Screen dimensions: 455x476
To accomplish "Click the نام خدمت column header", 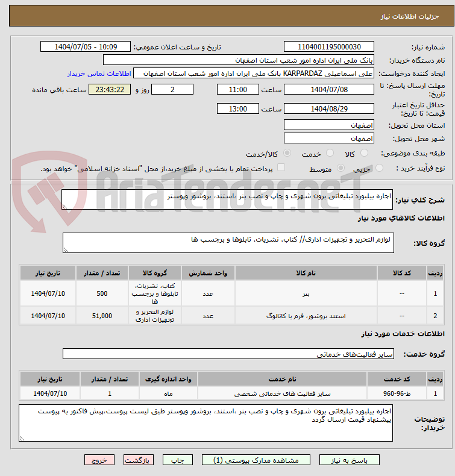I will [282, 379].
